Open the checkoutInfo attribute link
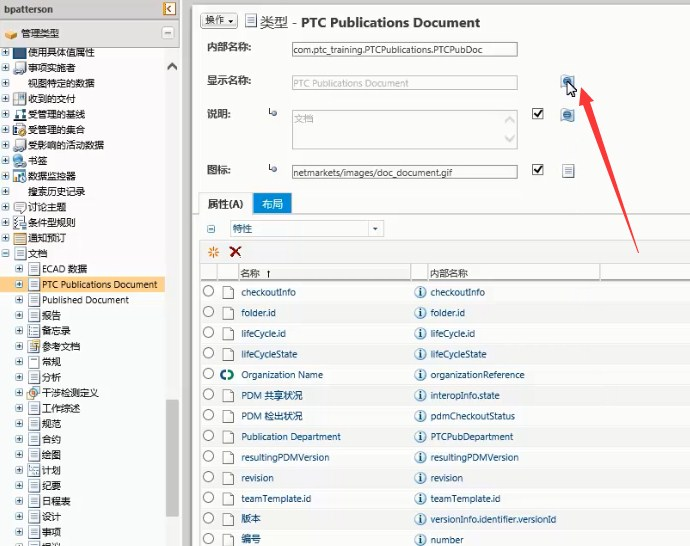Screen dimensions: 690x546 tap(268, 292)
